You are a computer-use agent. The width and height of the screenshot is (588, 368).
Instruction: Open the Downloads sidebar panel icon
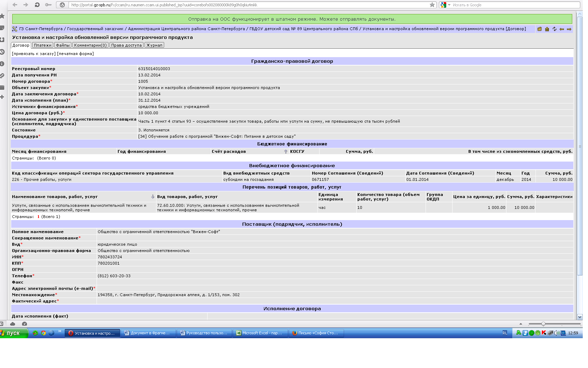point(2,40)
